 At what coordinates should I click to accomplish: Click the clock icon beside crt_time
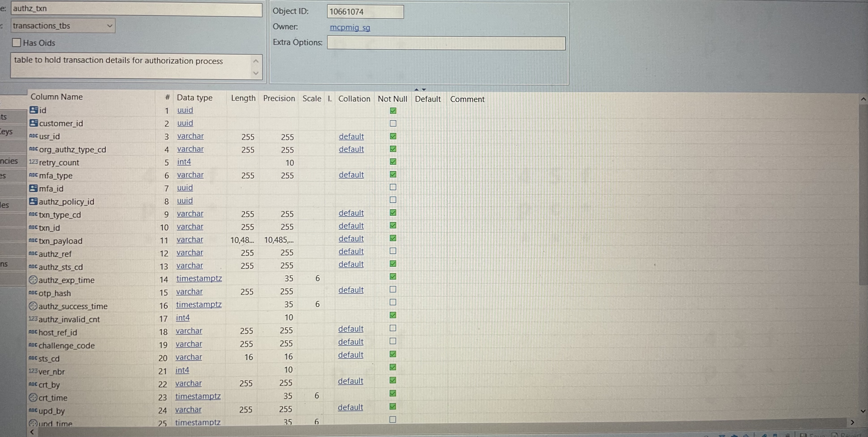(x=33, y=397)
